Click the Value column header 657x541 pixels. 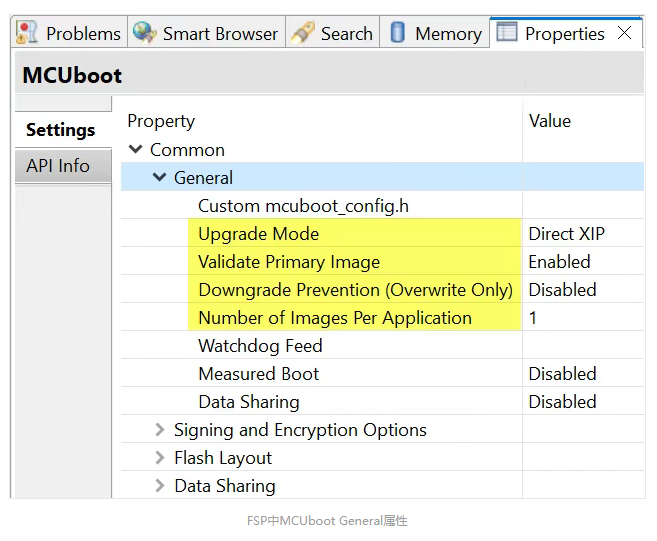pos(550,121)
